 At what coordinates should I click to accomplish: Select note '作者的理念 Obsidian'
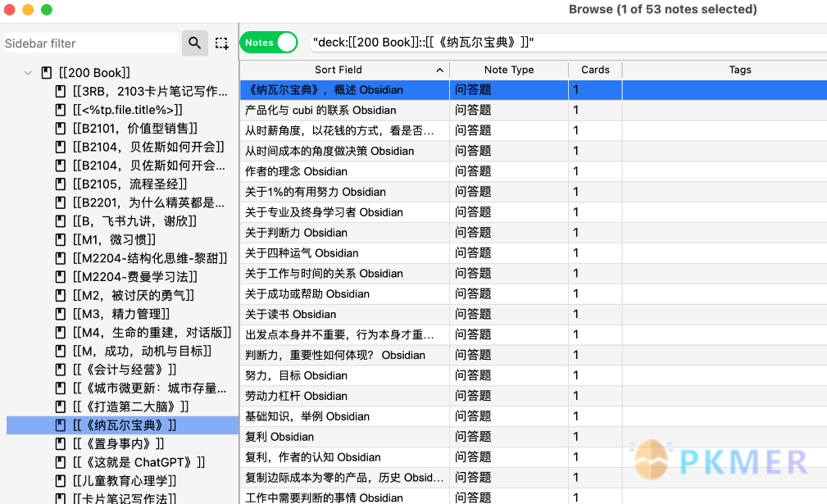pyautogui.click(x=344, y=171)
